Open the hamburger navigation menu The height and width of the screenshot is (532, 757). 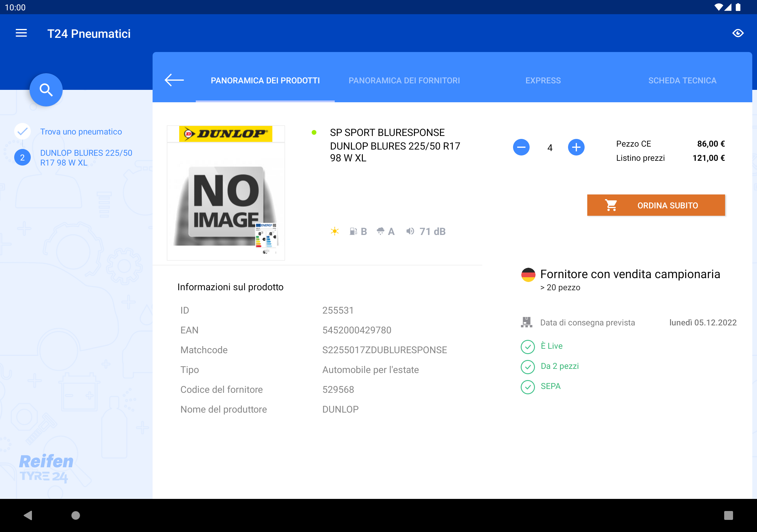tap(21, 33)
